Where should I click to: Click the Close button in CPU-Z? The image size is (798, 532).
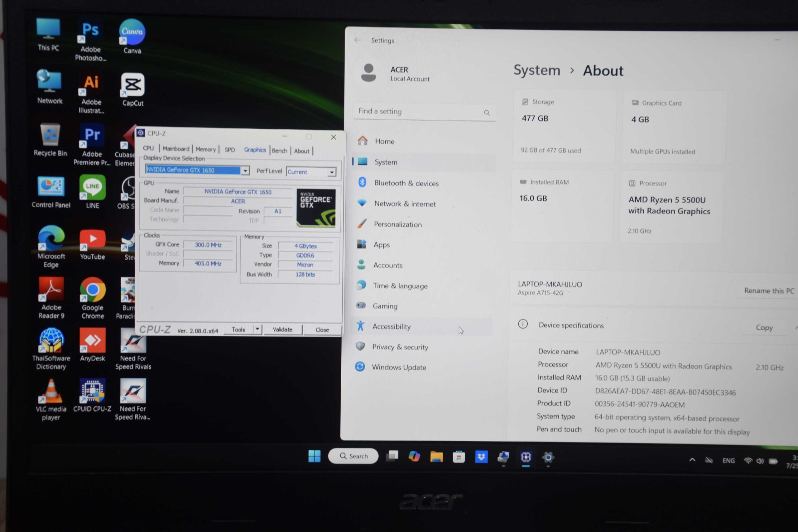click(322, 330)
